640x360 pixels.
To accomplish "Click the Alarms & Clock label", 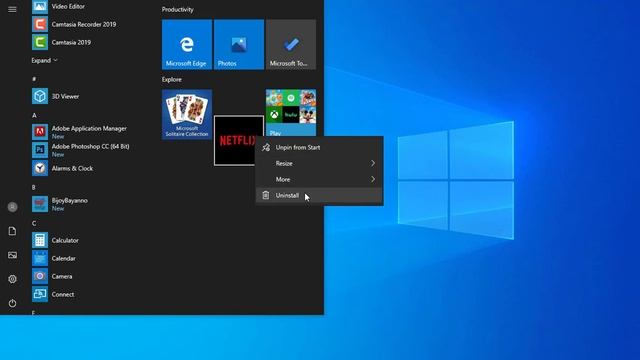I will click(72, 168).
